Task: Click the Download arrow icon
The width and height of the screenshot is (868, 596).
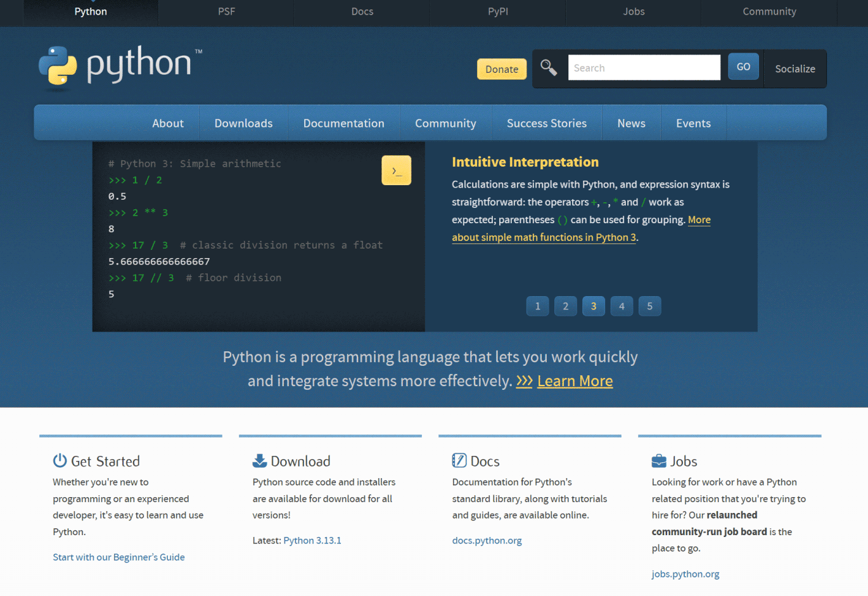Action: pos(259,460)
